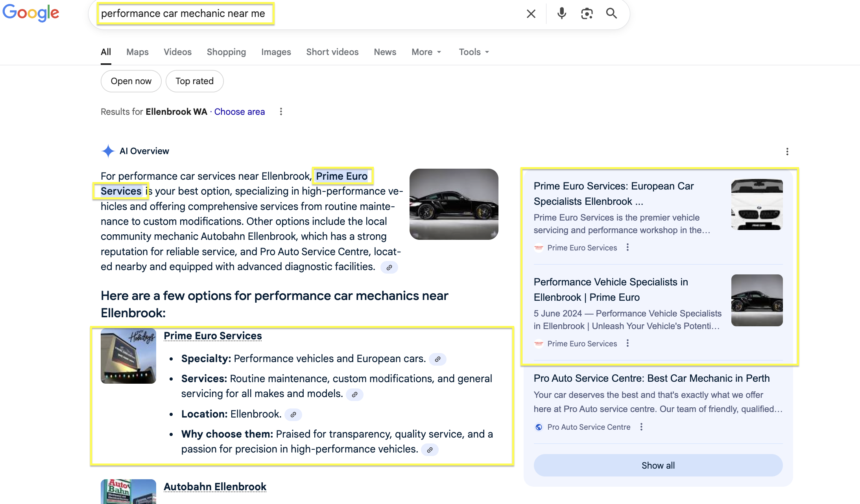Click the magnifying glass search icon

(x=611, y=13)
